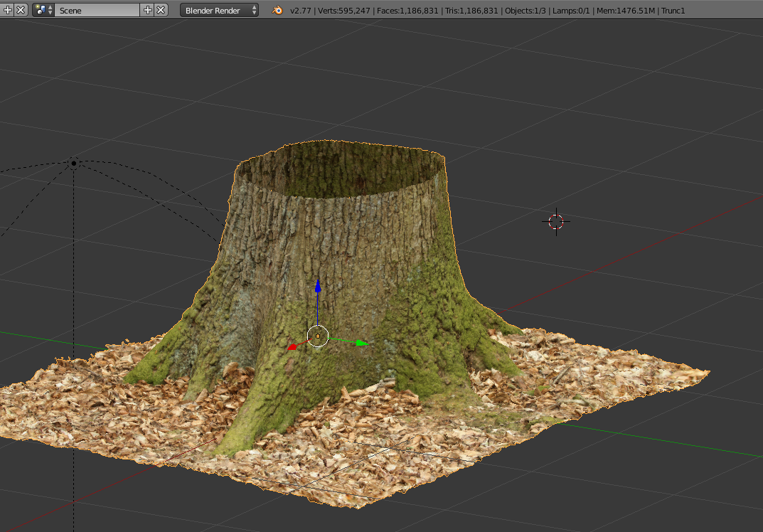Click the blue Z-axis manipulator arrow
The image size is (763, 532).
click(x=318, y=287)
